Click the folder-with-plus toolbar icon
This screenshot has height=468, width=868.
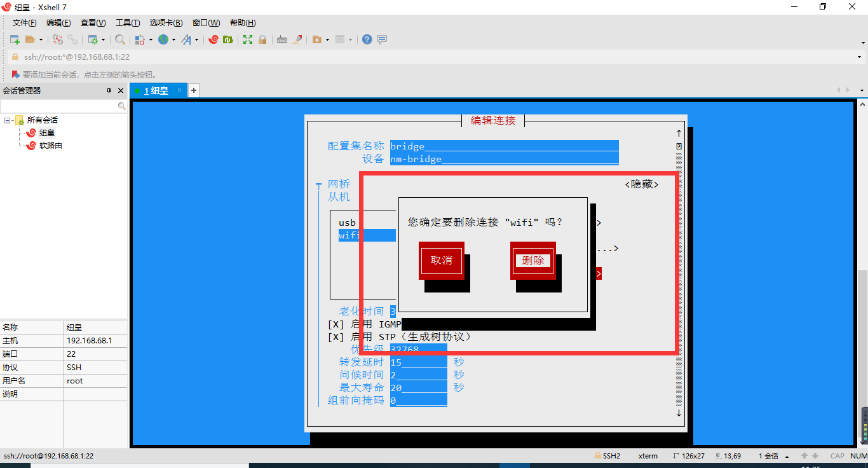(x=317, y=39)
